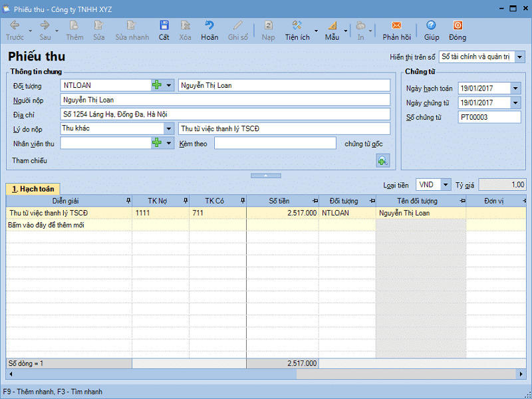Image resolution: width=532 pixels, height=399 pixels.
Task: Click the Diễn giải cell in first row
Action: point(69,213)
